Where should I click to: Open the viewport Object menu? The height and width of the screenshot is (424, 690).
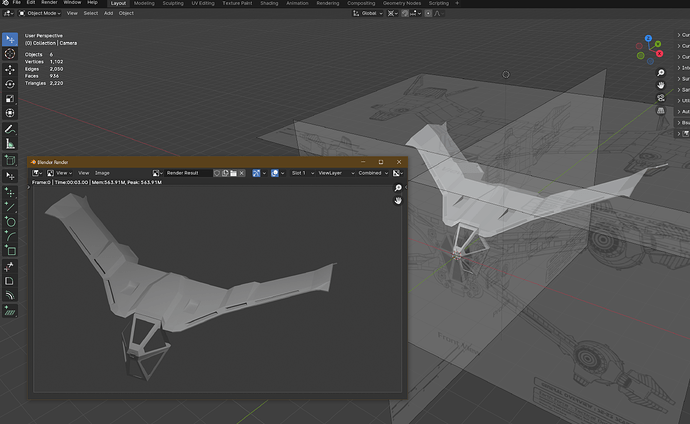pyautogui.click(x=126, y=14)
